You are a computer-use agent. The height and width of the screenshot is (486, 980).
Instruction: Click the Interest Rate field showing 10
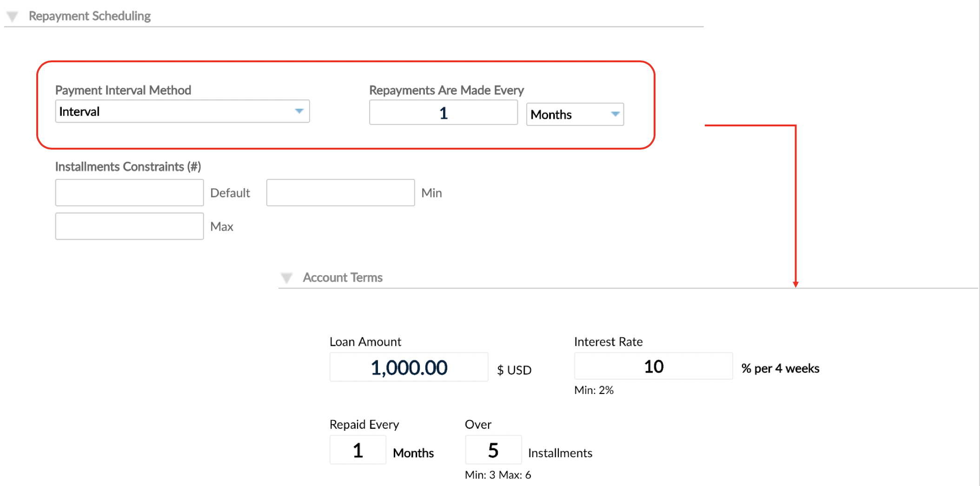(653, 366)
